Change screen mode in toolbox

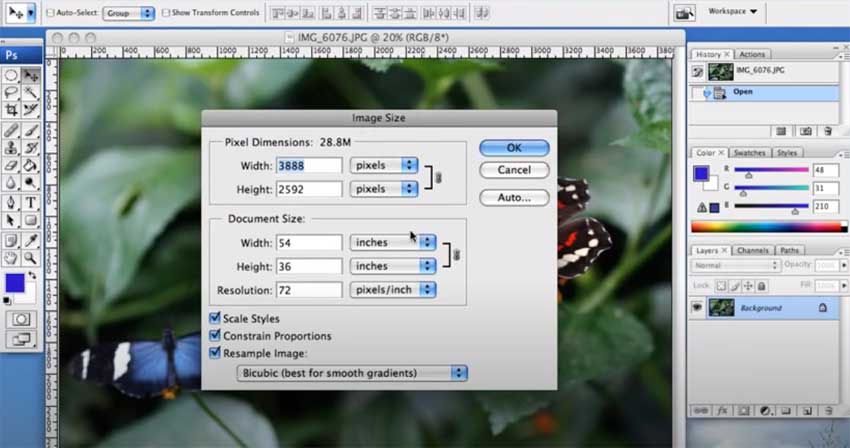point(21,340)
